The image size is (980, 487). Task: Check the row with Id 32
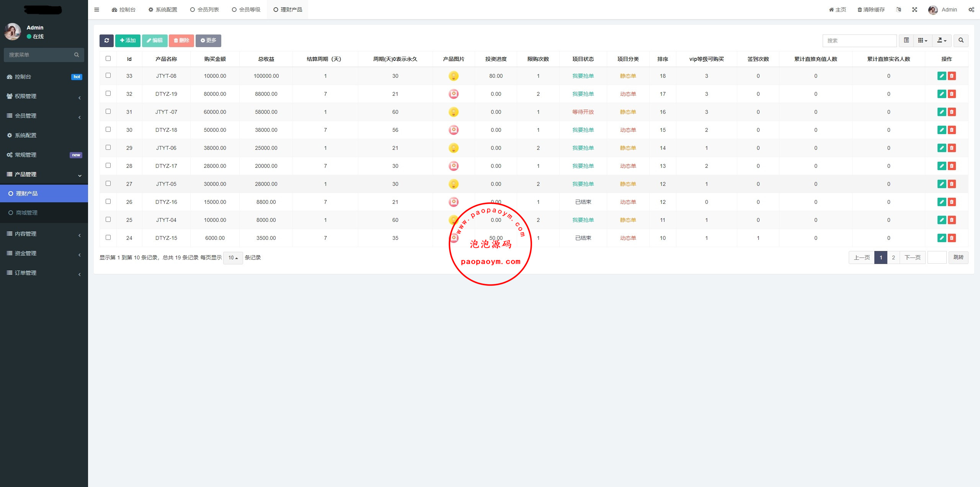click(x=108, y=93)
